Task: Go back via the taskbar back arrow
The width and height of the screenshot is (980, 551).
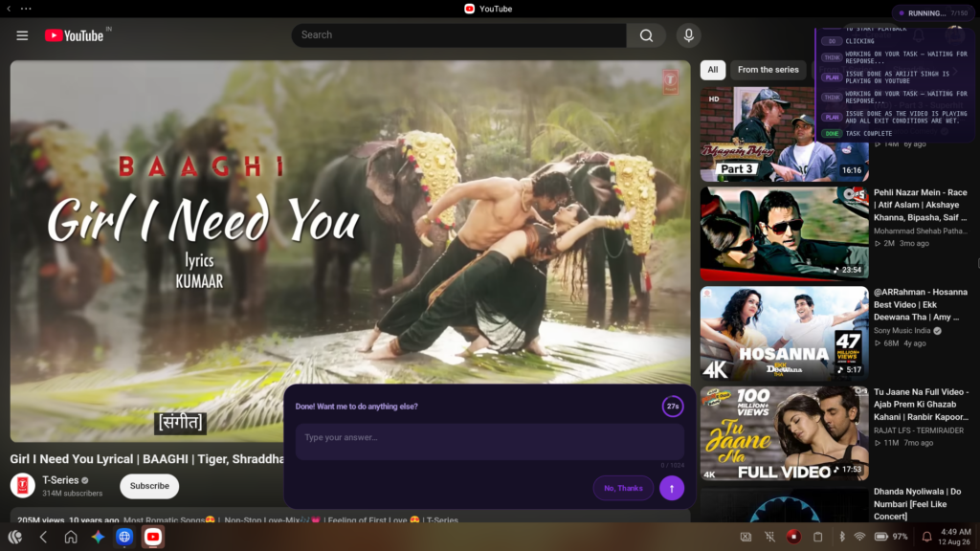Action: [x=43, y=537]
